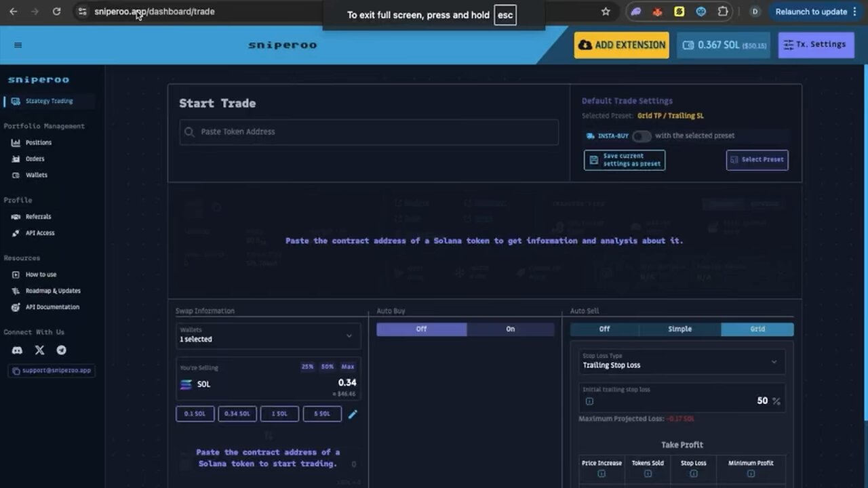The width and height of the screenshot is (868, 488).
Task: Go to Wallets in the sidebar
Action: tap(36, 176)
